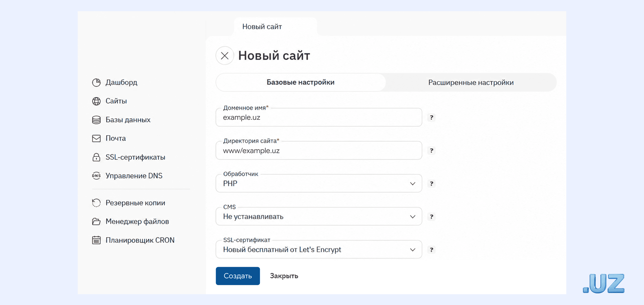Open help for Директория сайта field
644x305 pixels.
[432, 150]
